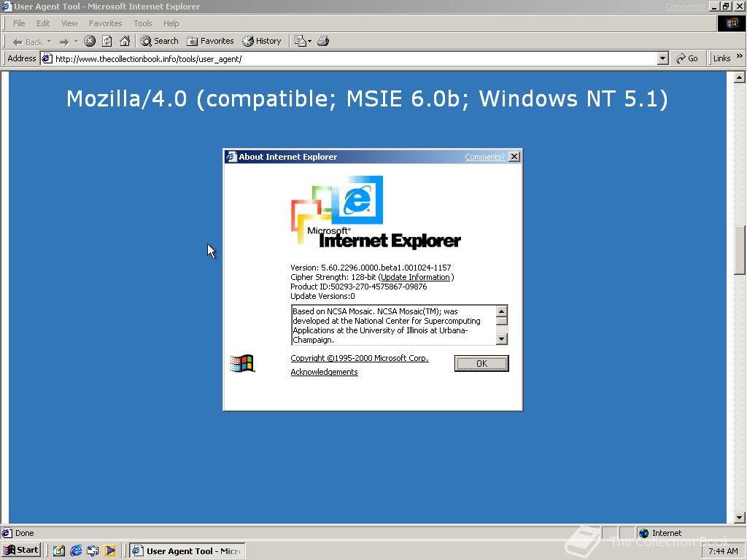The height and width of the screenshot is (560, 747).
Task: Close the About Internet Explorer dialog
Action: coord(514,157)
